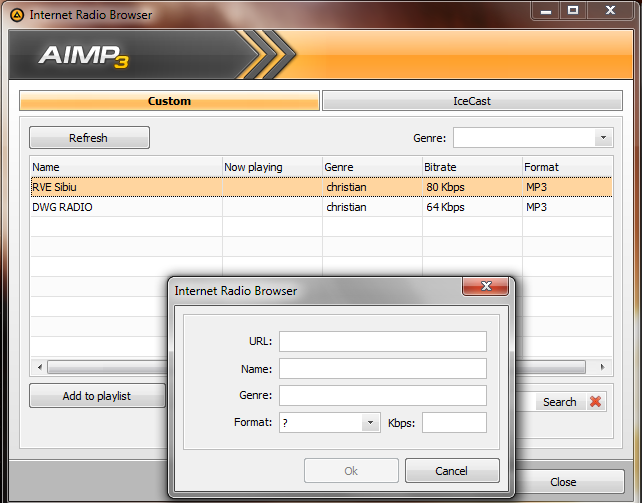Click the disabled Ok button

pos(351,471)
